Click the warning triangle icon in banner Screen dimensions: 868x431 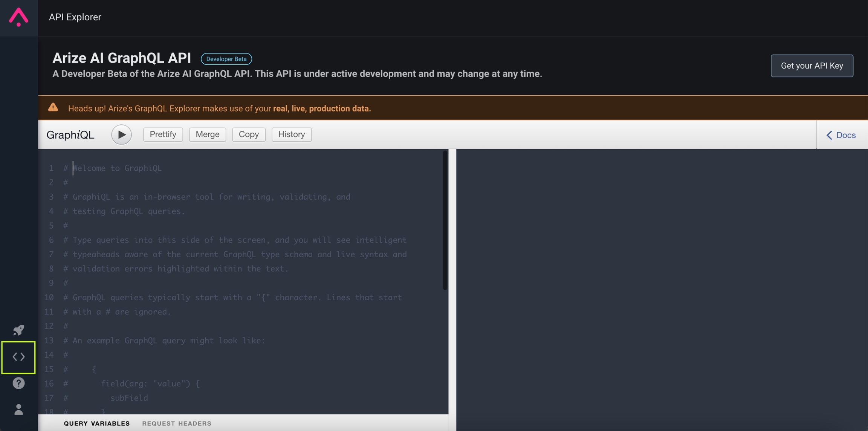53,108
